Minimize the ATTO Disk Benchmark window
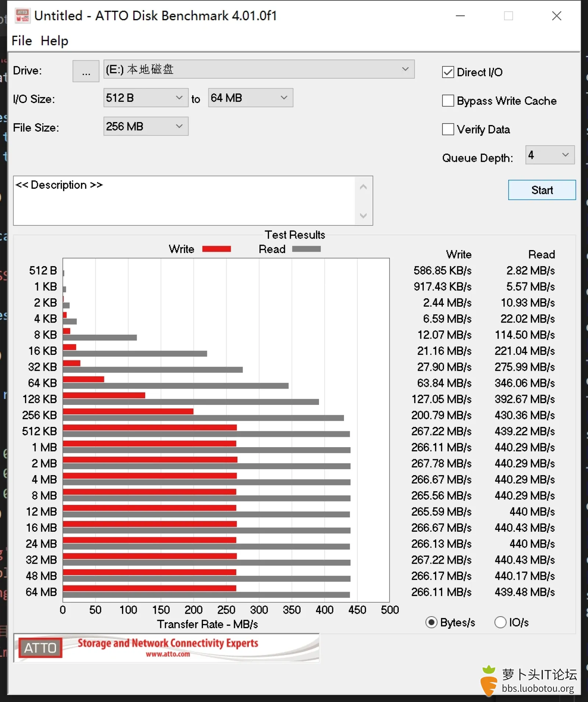The height and width of the screenshot is (702, 588). 460,16
